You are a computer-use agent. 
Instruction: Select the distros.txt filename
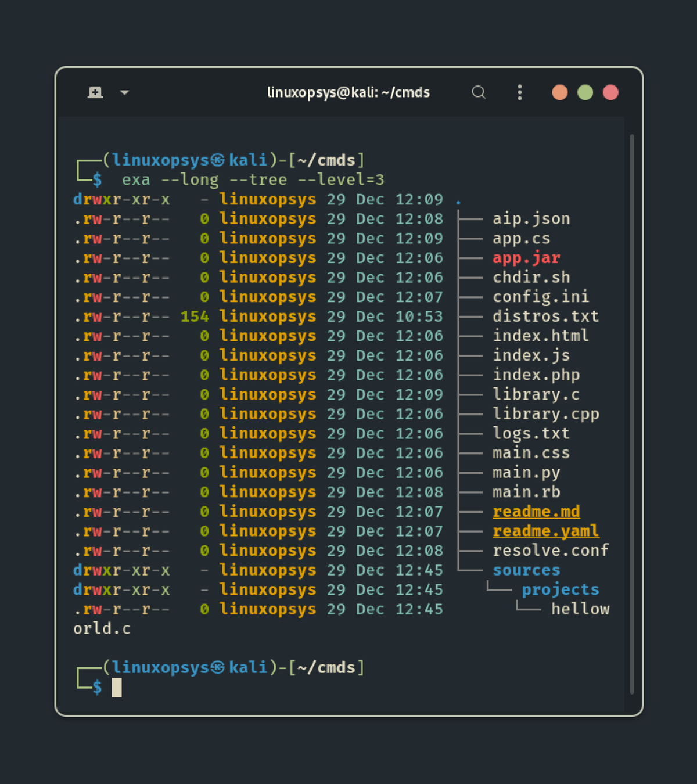click(x=545, y=317)
